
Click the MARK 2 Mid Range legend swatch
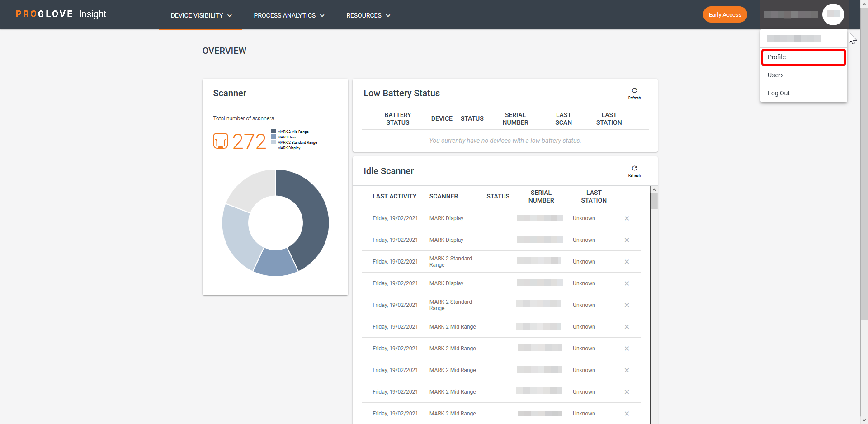tap(274, 131)
